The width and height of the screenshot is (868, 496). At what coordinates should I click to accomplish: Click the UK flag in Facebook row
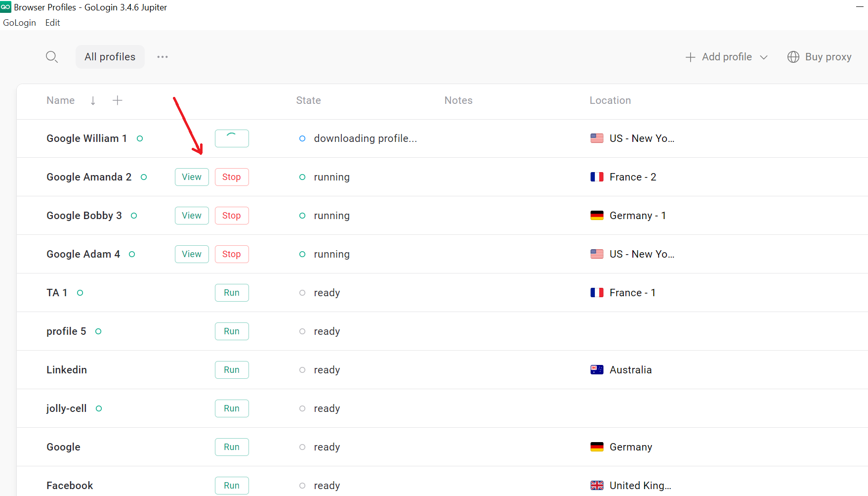[x=597, y=486]
